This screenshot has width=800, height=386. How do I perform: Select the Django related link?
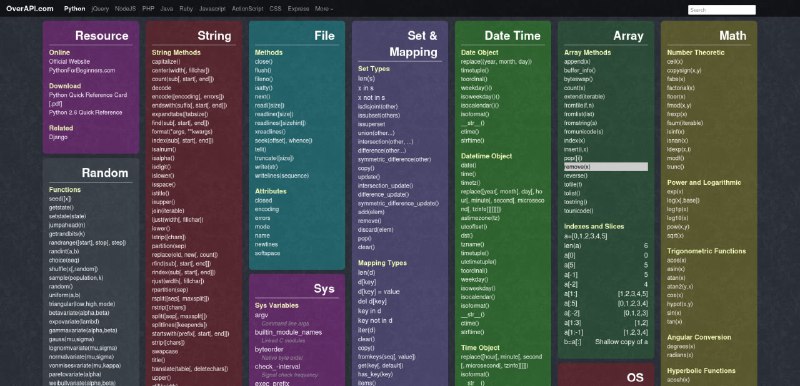58,137
